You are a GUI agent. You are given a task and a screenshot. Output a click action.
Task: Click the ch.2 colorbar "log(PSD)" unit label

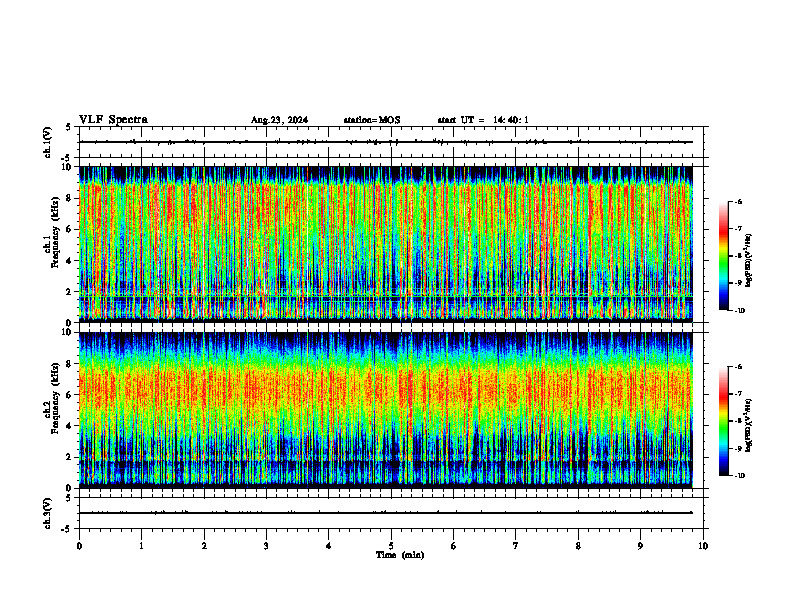pos(749,425)
